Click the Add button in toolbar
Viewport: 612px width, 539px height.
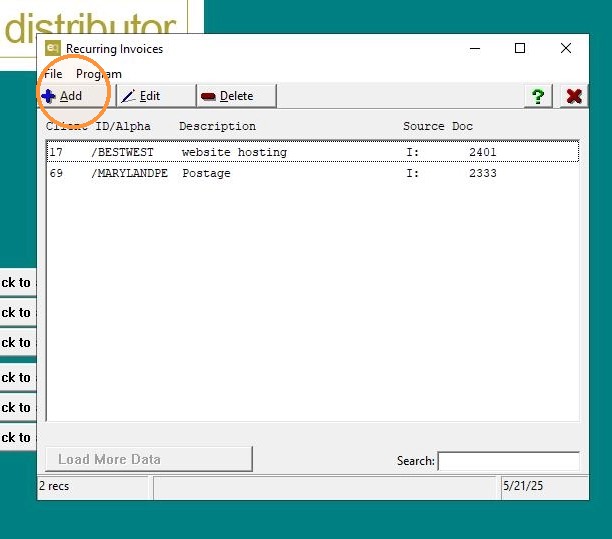[x=77, y=96]
